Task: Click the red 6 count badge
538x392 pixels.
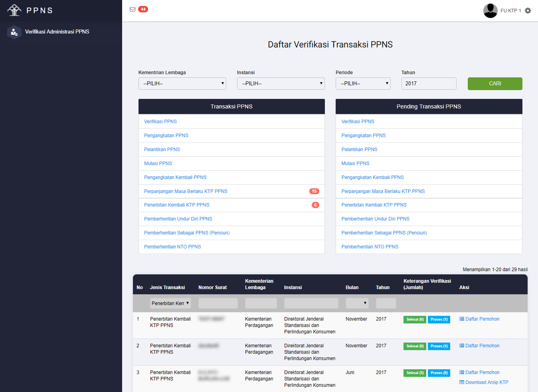Action: [x=315, y=205]
